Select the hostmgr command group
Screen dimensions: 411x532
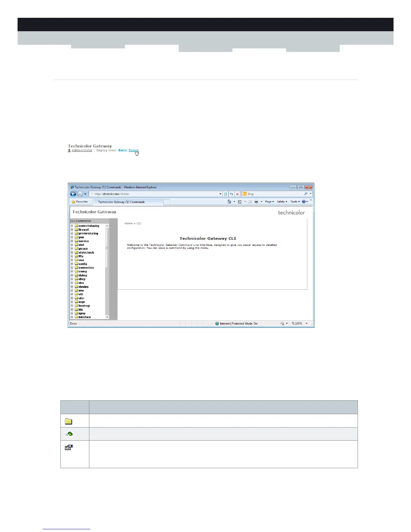tap(84, 306)
